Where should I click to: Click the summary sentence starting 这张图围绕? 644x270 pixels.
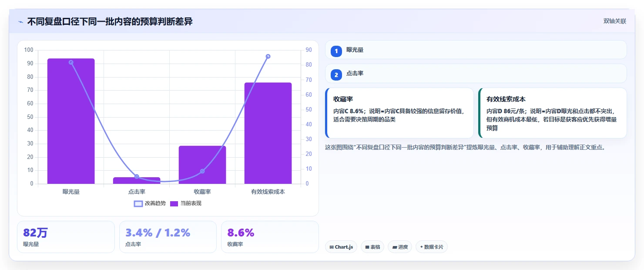[465, 147]
